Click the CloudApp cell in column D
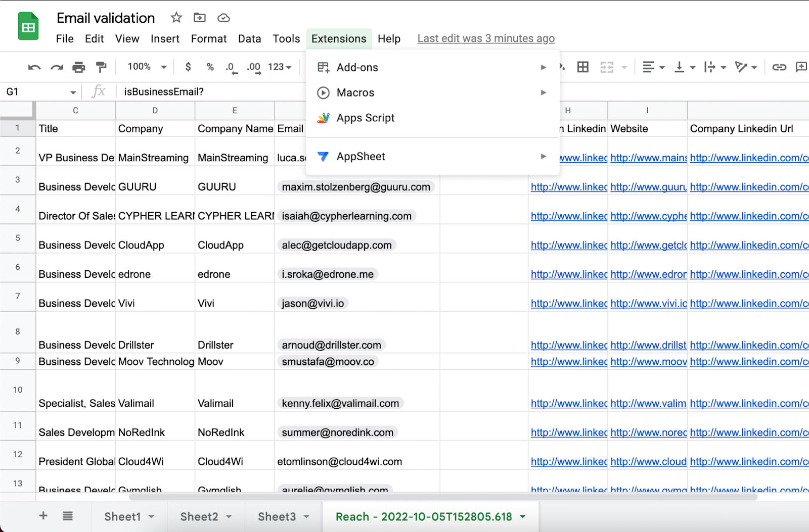 (x=155, y=238)
